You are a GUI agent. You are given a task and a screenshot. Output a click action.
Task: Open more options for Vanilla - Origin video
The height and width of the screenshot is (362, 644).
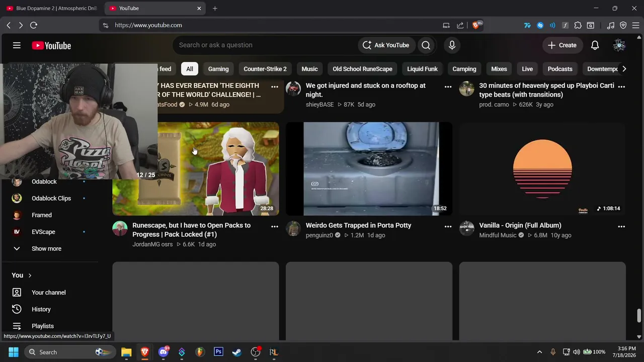621,227
